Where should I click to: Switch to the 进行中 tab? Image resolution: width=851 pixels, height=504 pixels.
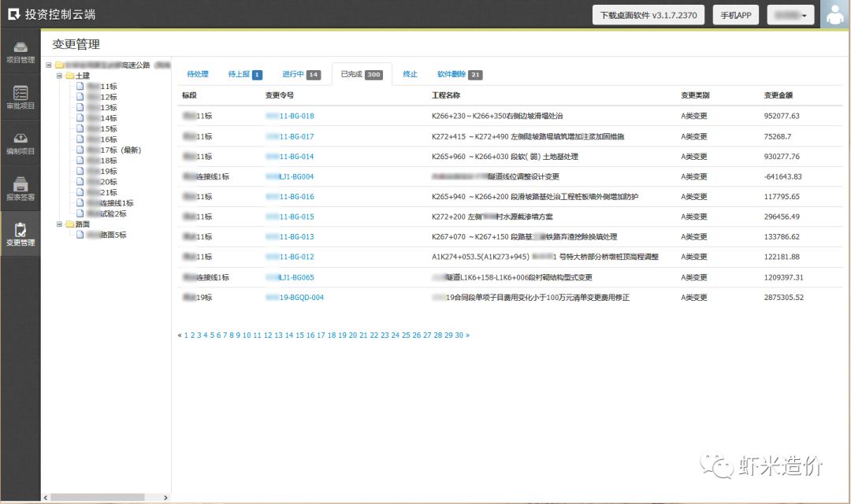[x=301, y=74]
